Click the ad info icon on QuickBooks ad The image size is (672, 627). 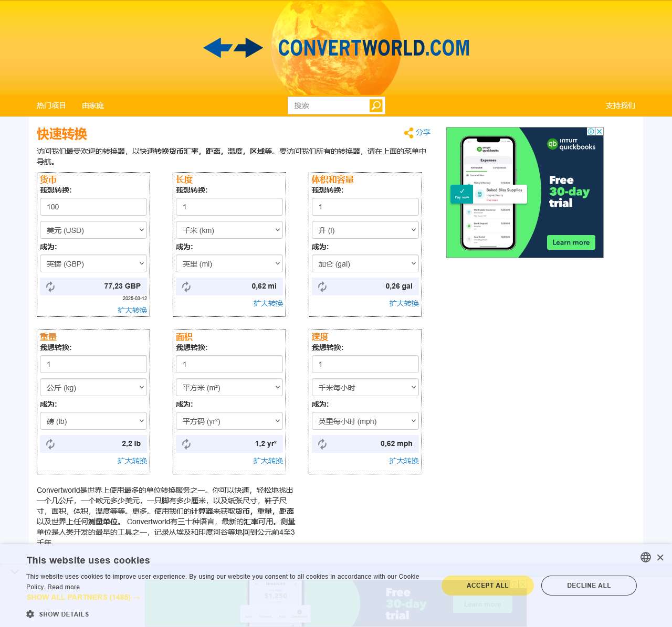coord(591,131)
